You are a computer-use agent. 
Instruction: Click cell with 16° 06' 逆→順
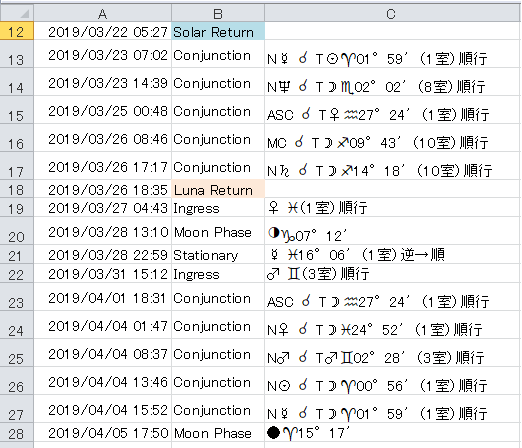(x=393, y=255)
